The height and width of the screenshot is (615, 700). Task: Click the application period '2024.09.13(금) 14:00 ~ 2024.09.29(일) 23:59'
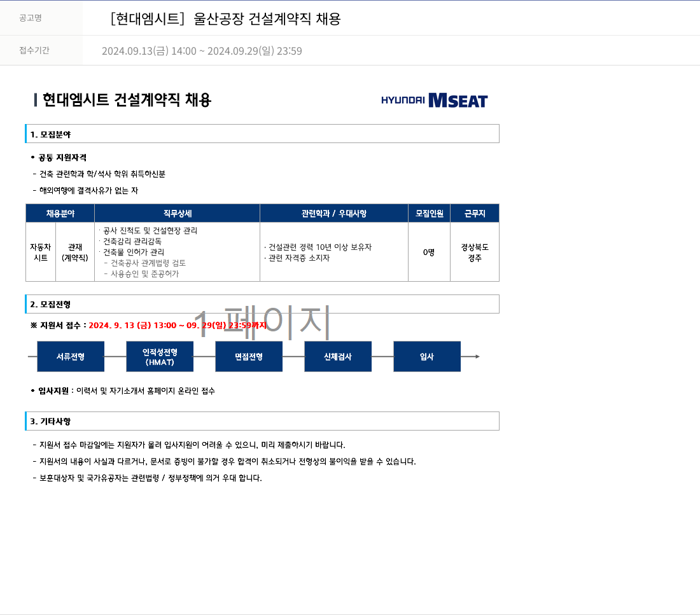(202, 51)
